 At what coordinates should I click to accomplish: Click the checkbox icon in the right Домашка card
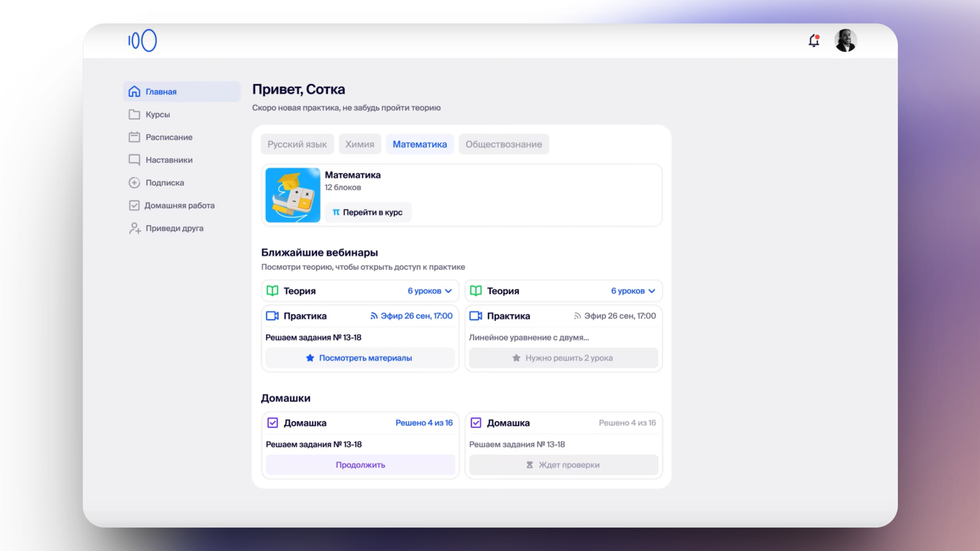pos(476,422)
